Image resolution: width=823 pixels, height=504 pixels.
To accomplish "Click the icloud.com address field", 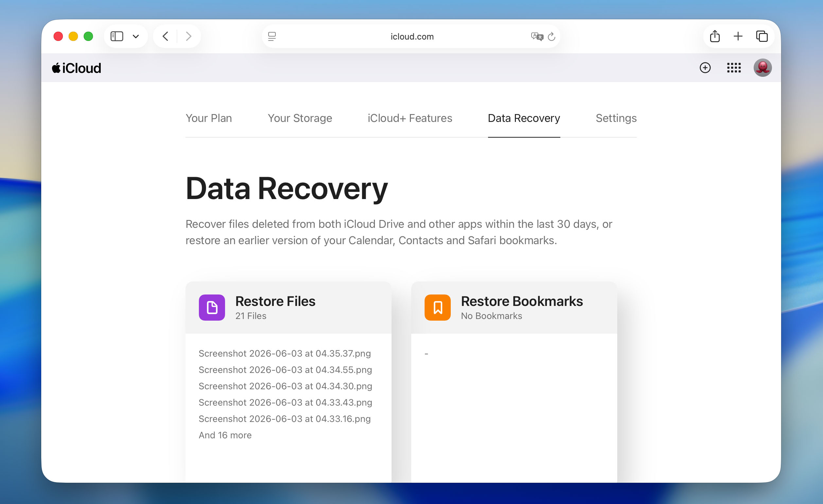I will (x=411, y=36).
